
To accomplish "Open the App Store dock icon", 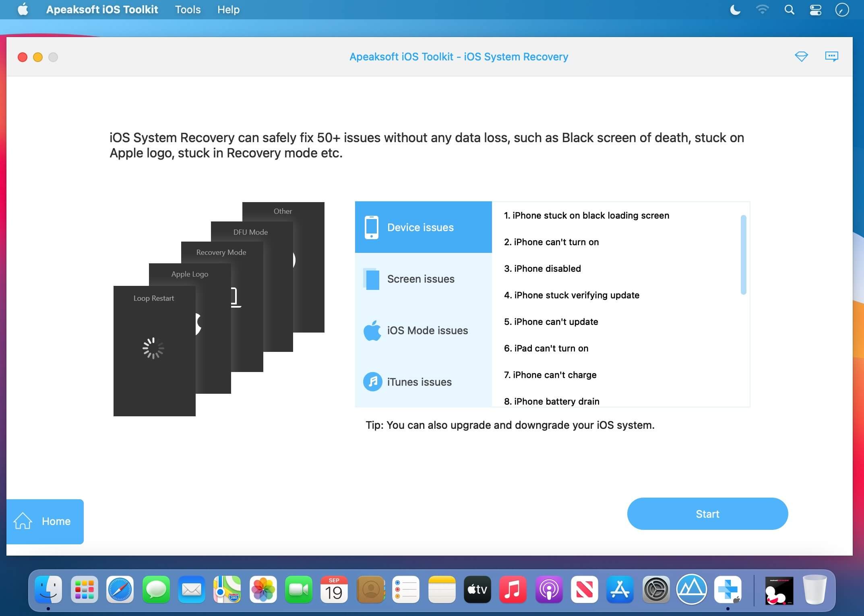I will pyautogui.click(x=620, y=590).
